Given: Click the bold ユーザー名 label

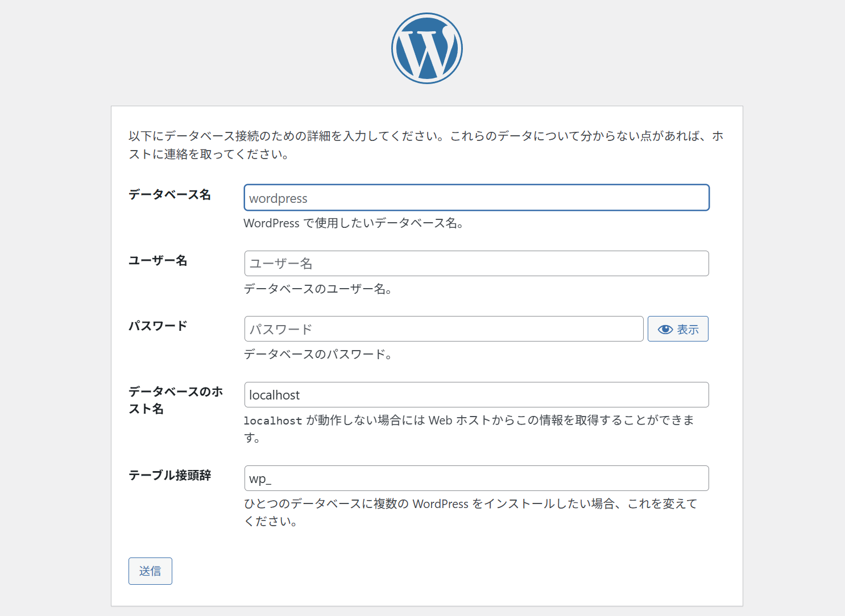Looking at the screenshot, I should [158, 260].
